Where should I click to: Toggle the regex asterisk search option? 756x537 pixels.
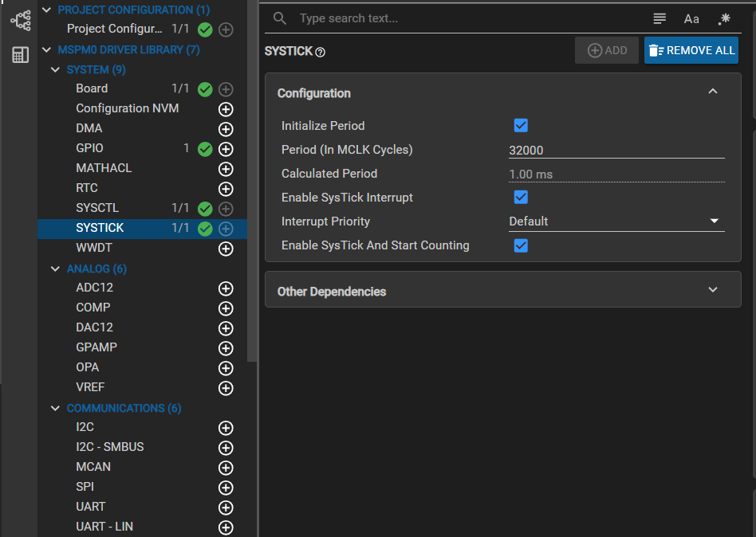tap(724, 19)
